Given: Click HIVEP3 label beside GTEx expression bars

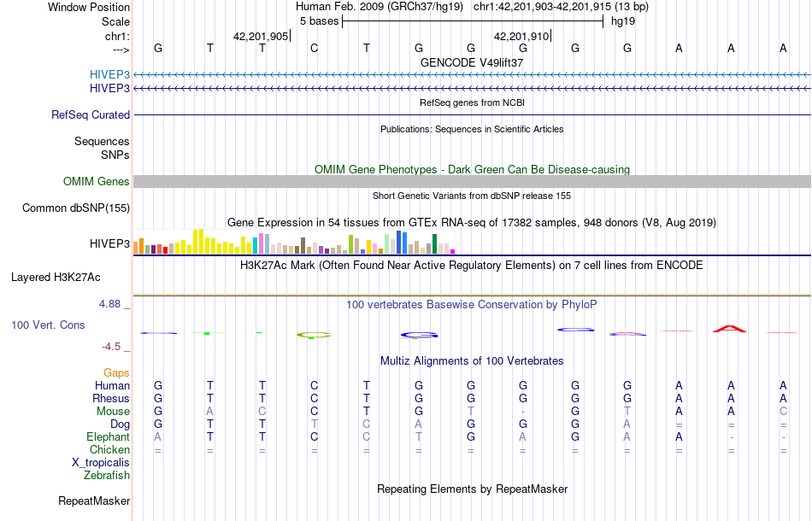Looking at the screenshot, I should coord(109,243).
